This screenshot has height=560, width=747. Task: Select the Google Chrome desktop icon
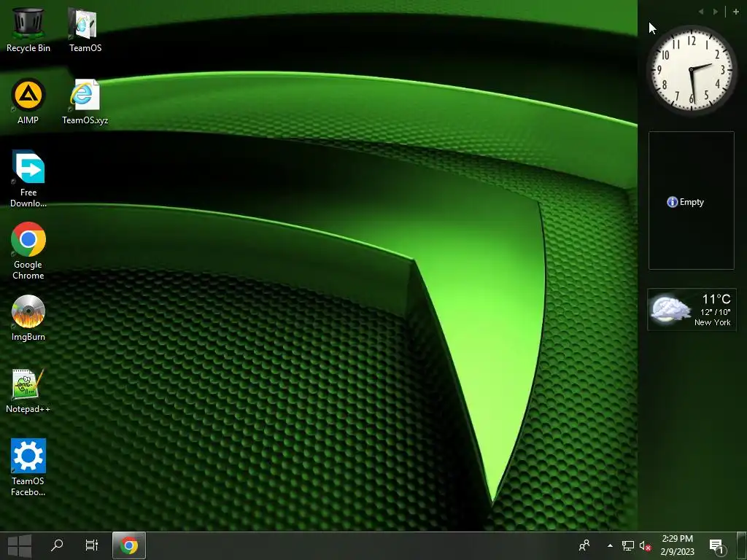click(x=28, y=251)
